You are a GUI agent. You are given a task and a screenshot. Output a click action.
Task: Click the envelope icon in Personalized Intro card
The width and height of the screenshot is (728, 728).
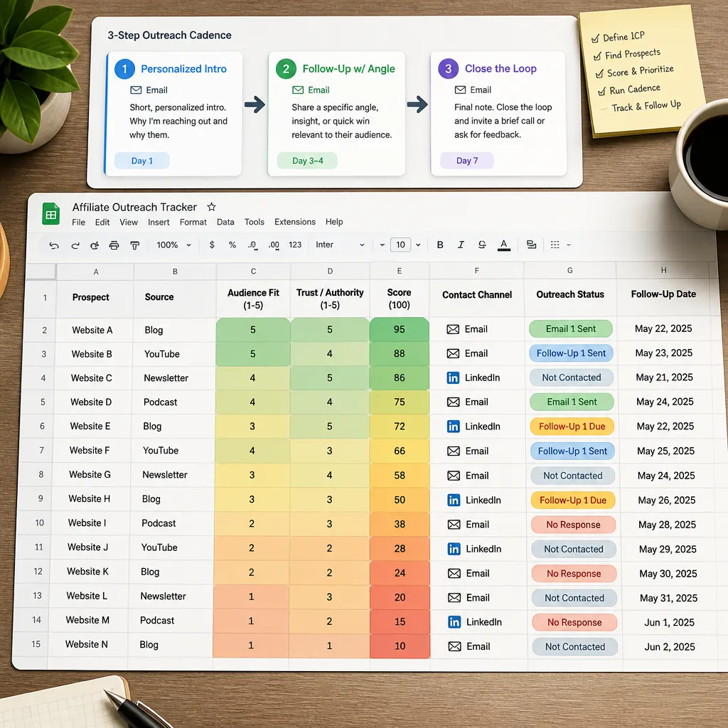[x=136, y=90]
